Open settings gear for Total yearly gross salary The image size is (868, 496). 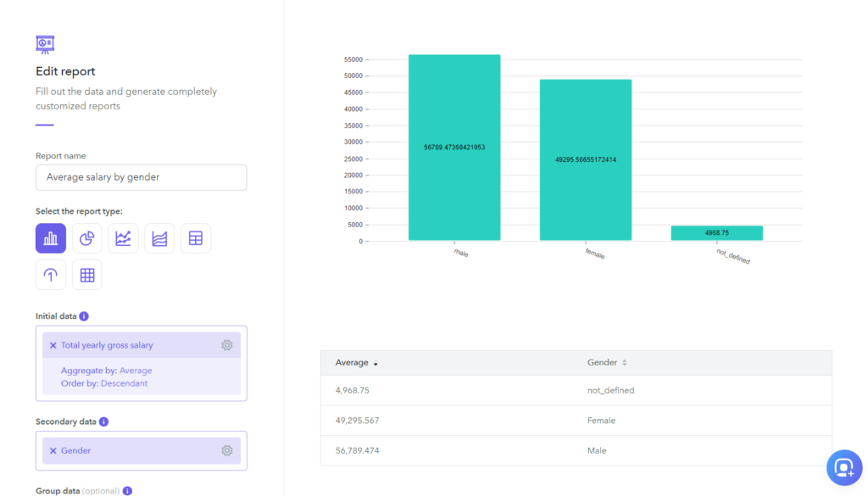point(226,345)
